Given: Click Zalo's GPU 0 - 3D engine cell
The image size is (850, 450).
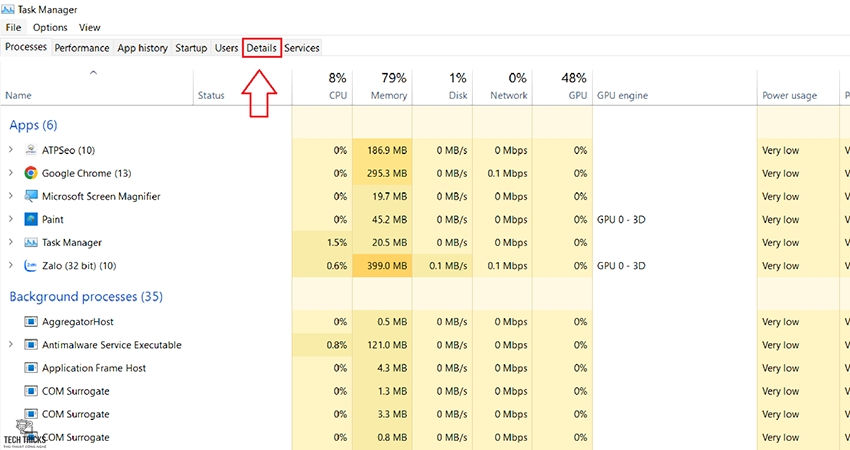Looking at the screenshot, I should (674, 266).
